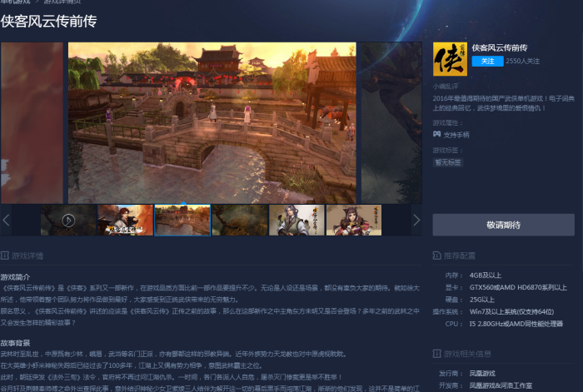Viewport: 583px width, 392px height.
Task: Click the 故事背景 heading
Action: (x=15, y=343)
